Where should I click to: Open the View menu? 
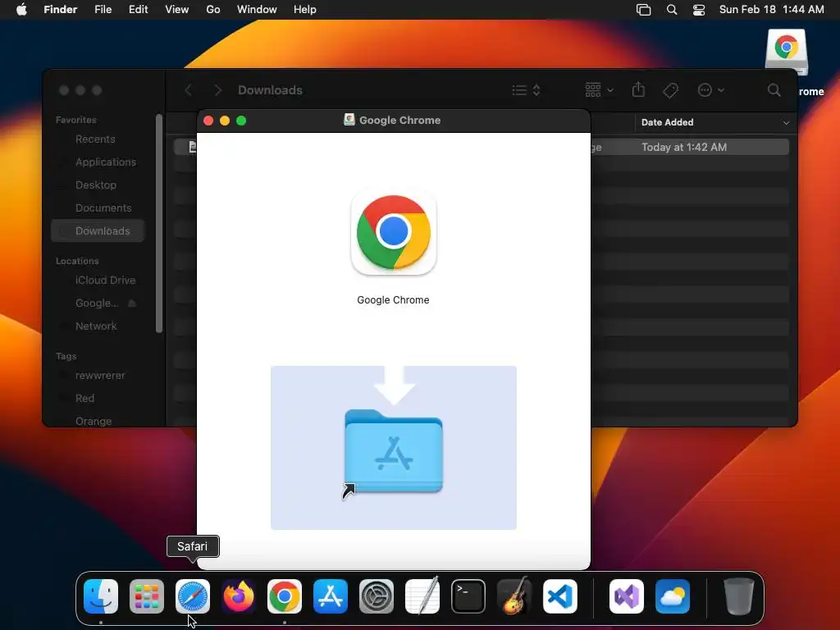tap(177, 10)
